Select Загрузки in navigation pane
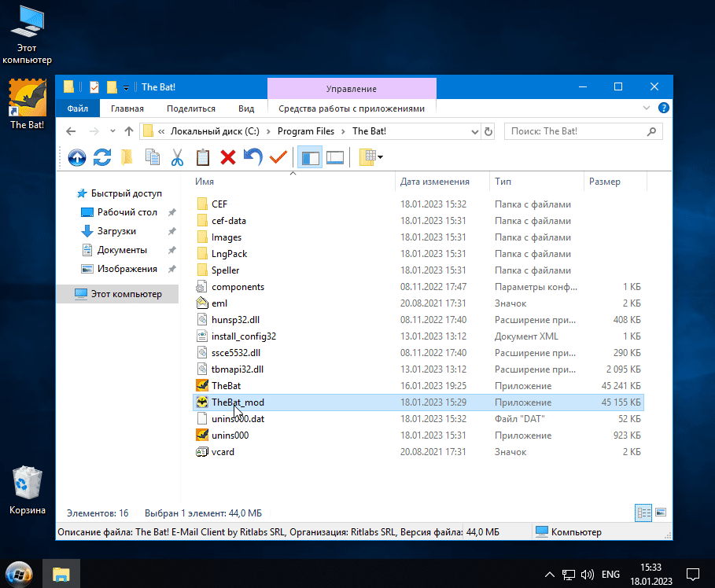 116,231
